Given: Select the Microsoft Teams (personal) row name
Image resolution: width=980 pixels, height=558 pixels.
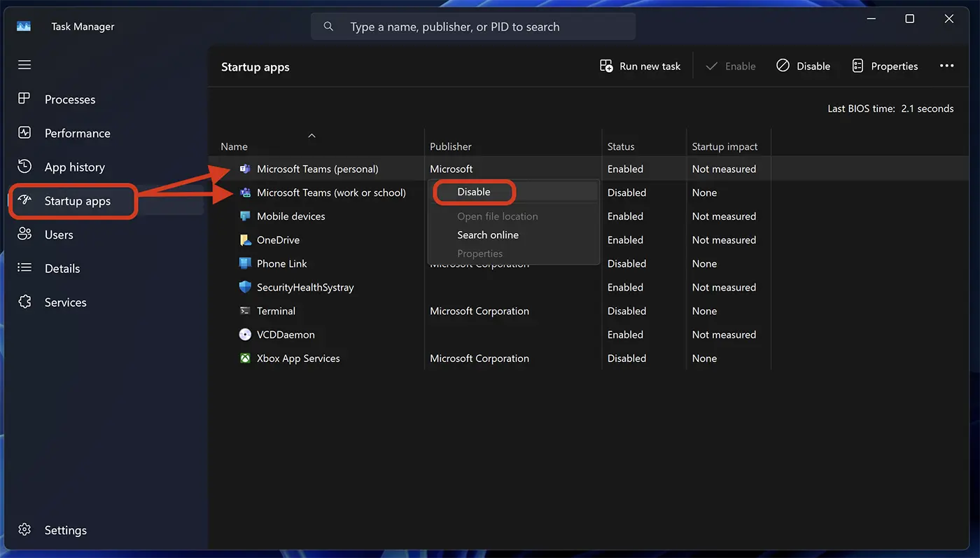Looking at the screenshot, I should [318, 169].
